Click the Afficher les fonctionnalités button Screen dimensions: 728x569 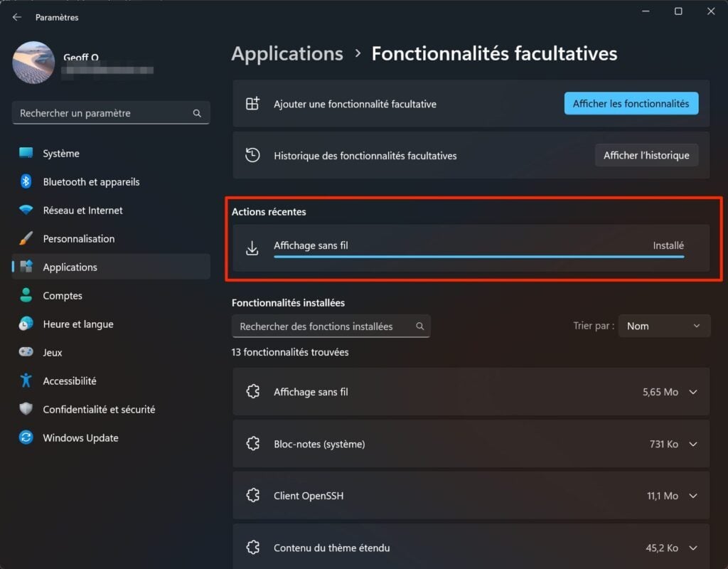pos(631,104)
